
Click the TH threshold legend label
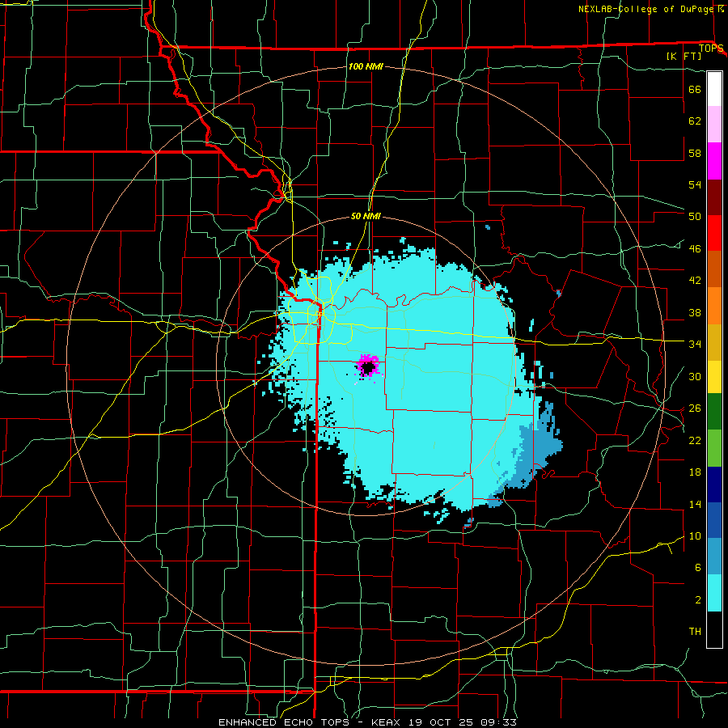coord(695,632)
